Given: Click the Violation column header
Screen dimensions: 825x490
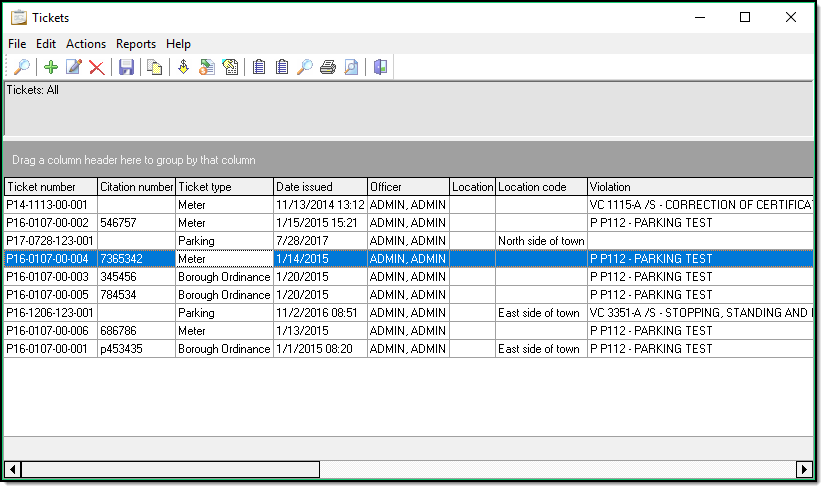Looking at the screenshot, I should [700, 187].
